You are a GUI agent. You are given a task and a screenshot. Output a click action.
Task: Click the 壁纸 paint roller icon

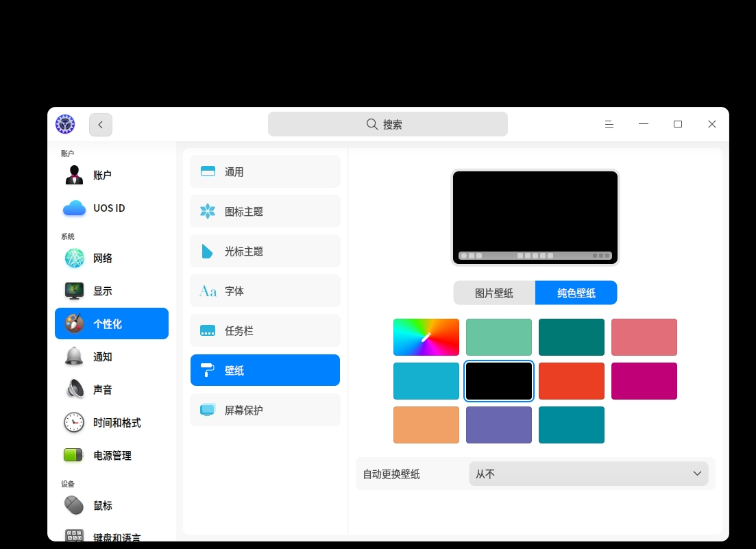click(x=207, y=370)
